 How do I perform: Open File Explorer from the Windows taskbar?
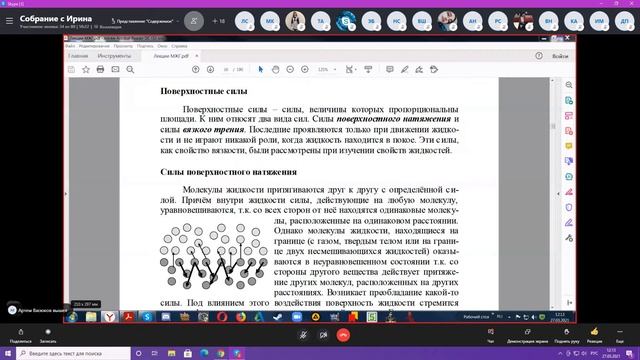[171, 353]
